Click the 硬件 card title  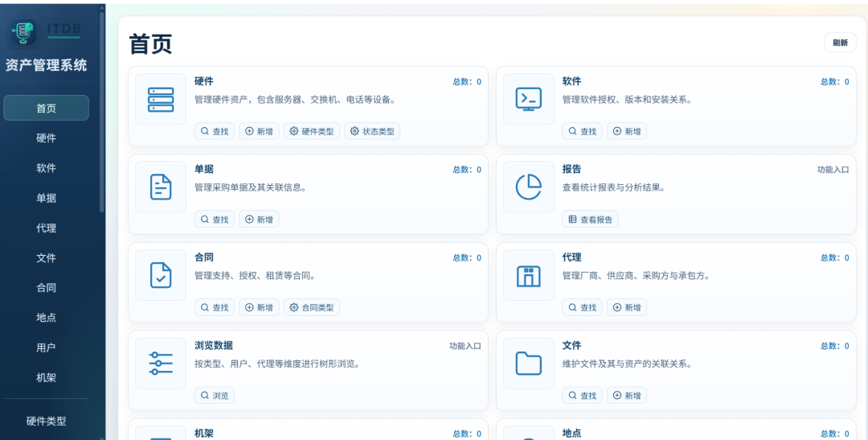203,81
